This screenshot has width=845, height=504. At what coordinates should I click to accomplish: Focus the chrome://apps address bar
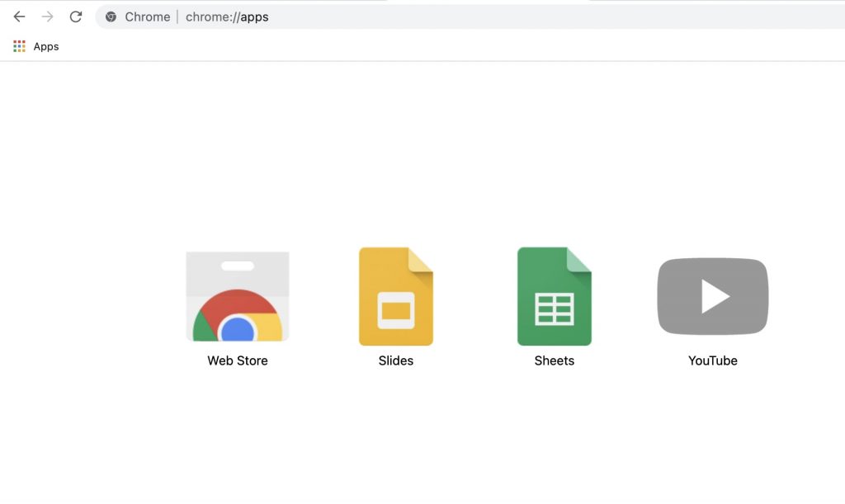click(x=470, y=16)
